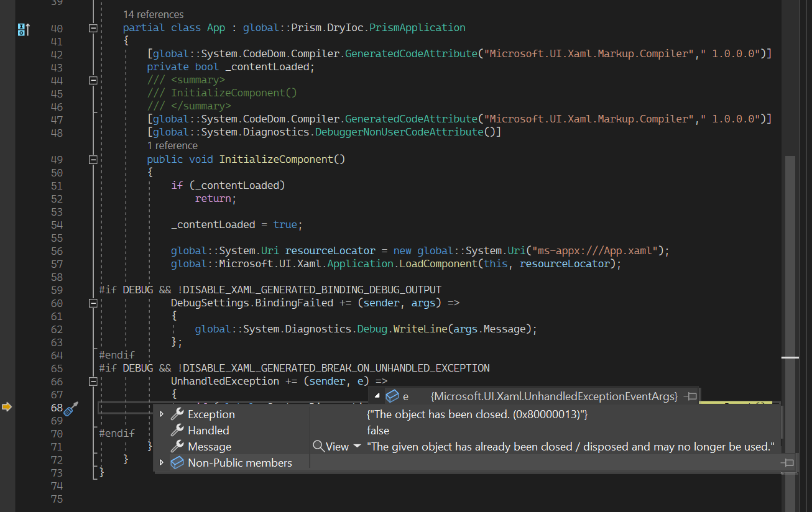Screen dimensions: 812x512
Task: Click the Handled value 'false'
Action: [378, 431]
